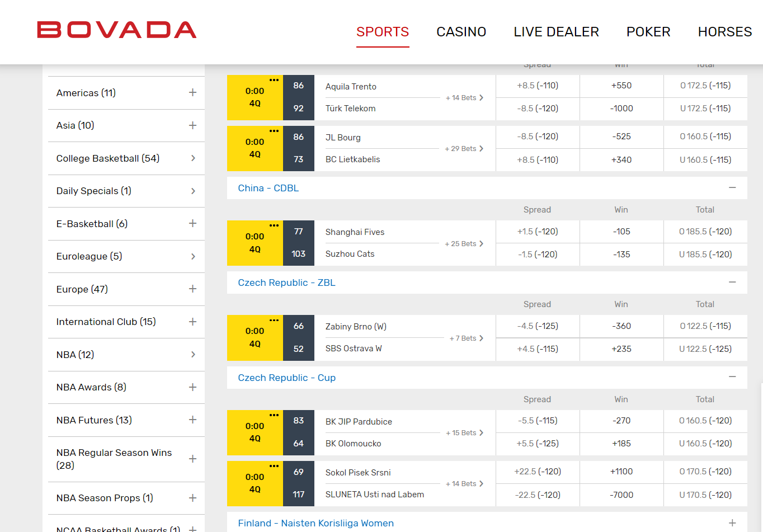Click the Bovada logo
Viewport: 763px width, 532px height.
116,30
